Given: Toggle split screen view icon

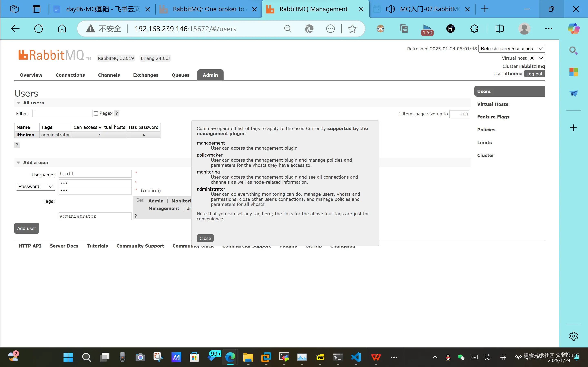Looking at the screenshot, I should [499, 29].
